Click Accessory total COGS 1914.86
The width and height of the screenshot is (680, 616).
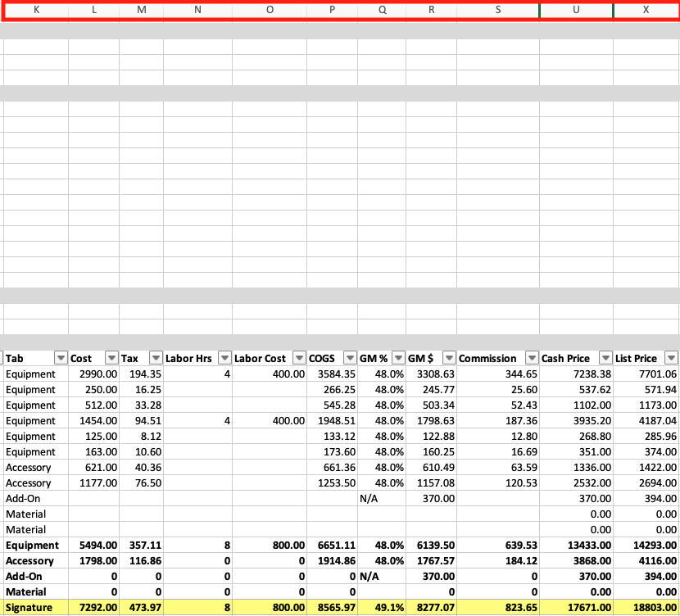(337, 561)
